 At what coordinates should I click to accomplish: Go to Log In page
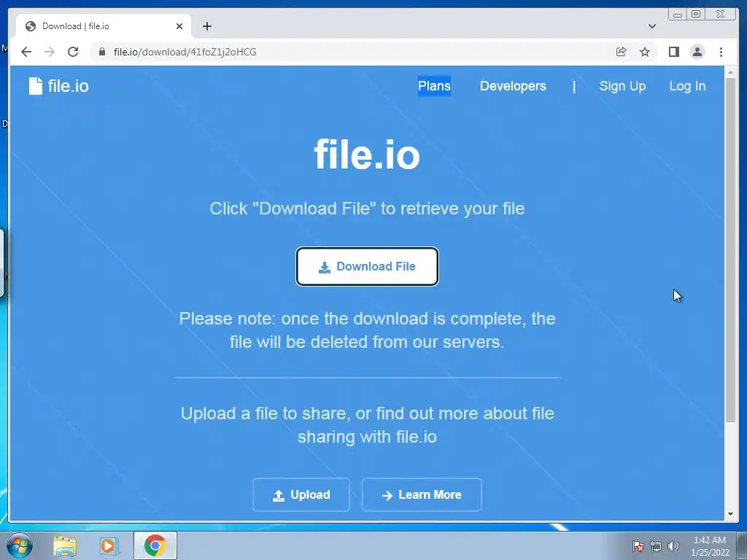tap(687, 86)
